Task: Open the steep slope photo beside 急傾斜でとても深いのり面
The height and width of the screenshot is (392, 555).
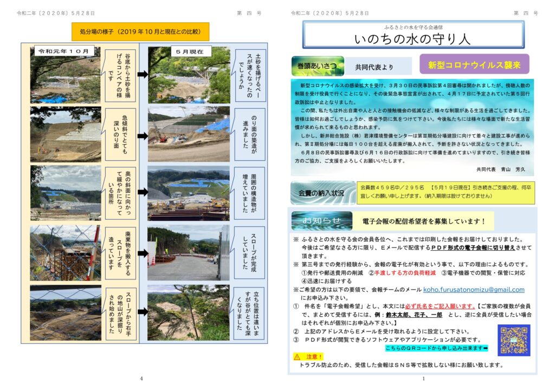Action: tap(66, 134)
